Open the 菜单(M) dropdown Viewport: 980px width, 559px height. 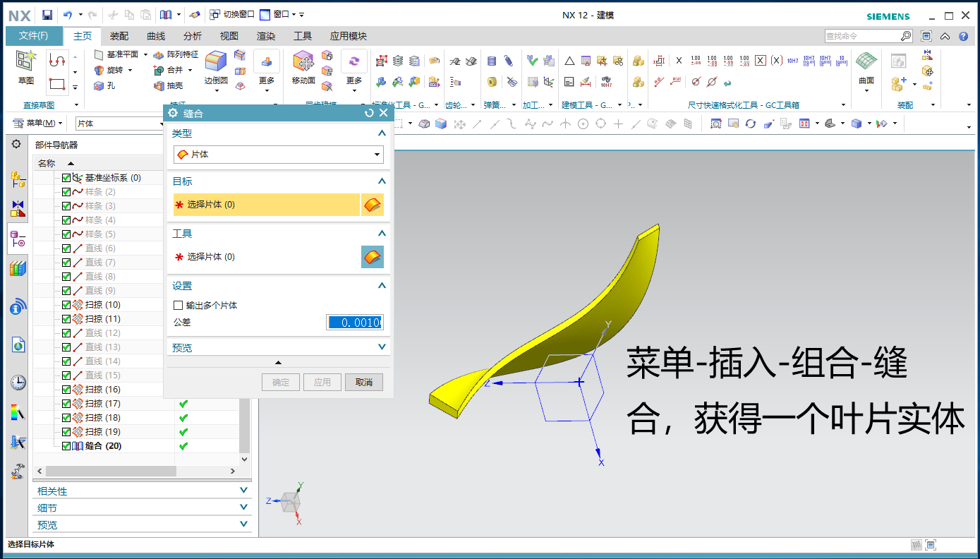pos(38,124)
